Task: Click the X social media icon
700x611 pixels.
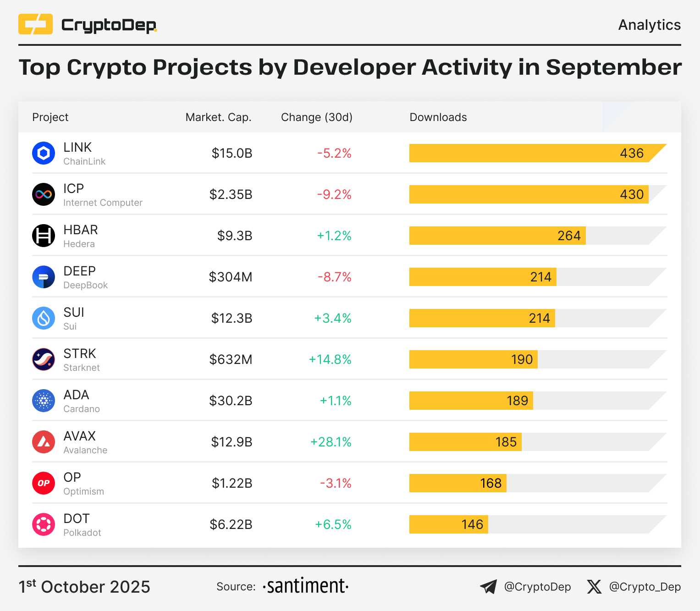Action: click(x=594, y=587)
